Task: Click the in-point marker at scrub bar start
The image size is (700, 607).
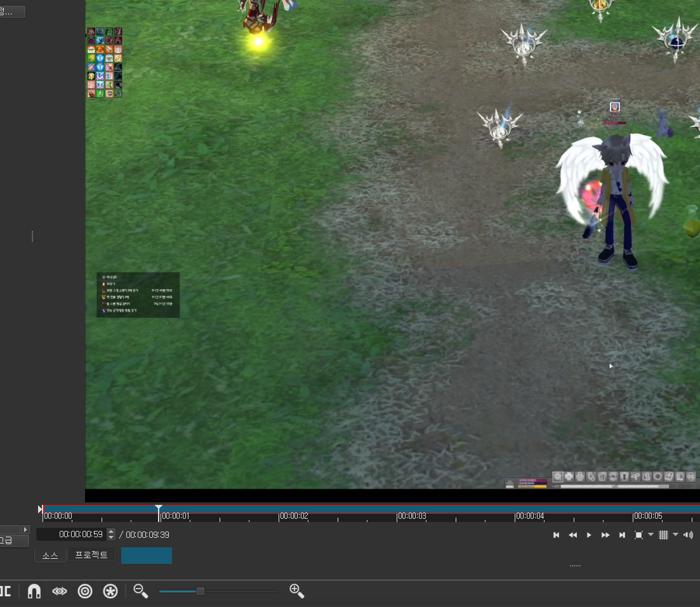Action: [40, 509]
